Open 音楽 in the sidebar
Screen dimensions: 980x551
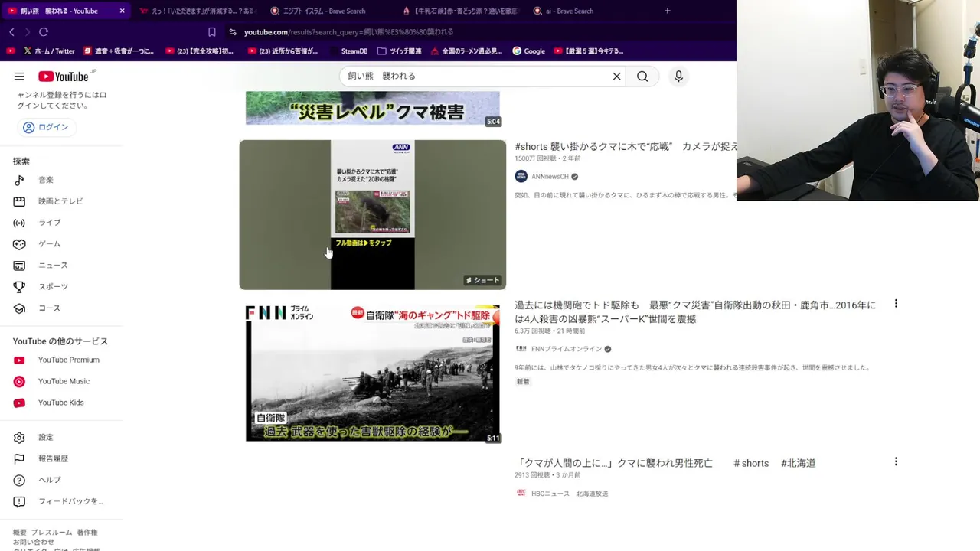(46, 180)
